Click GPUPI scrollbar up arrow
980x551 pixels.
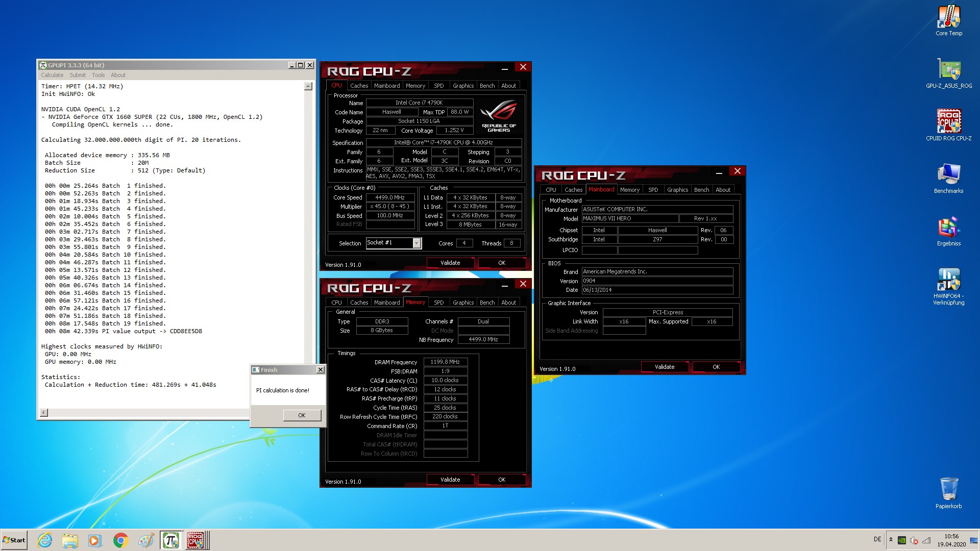tap(308, 86)
